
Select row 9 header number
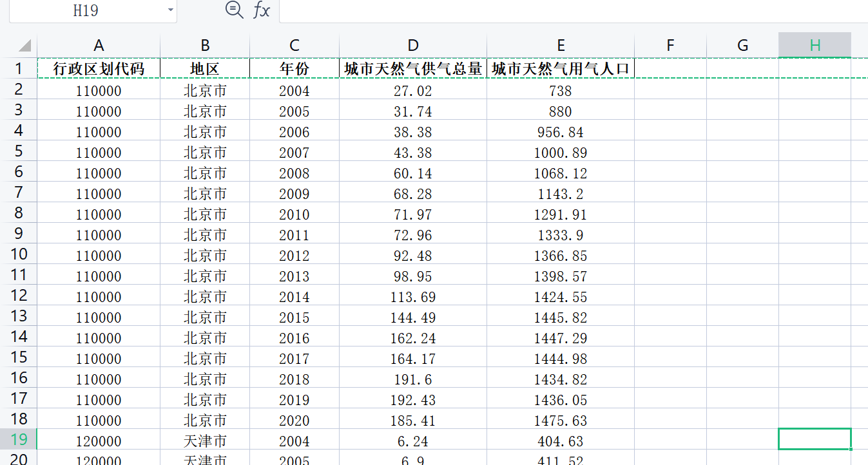click(x=19, y=233)
